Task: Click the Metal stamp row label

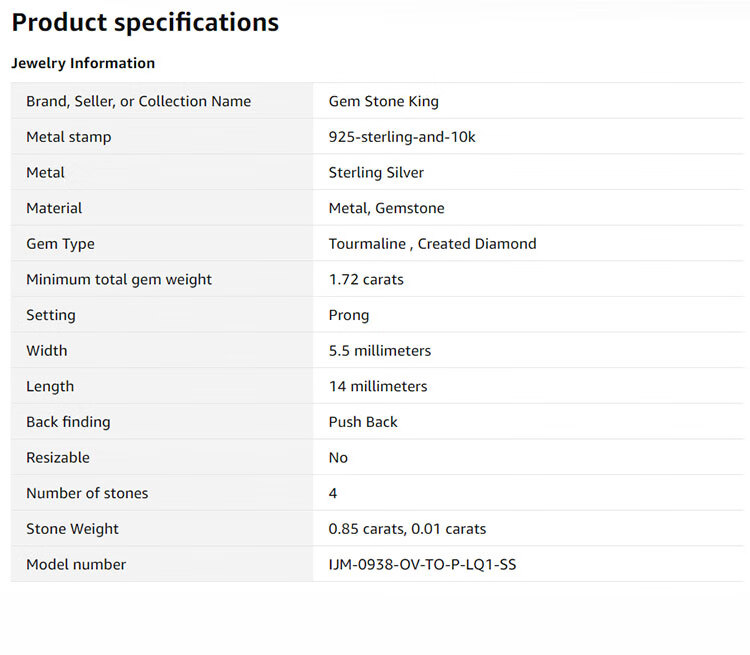Action: (x=68, y=137)
